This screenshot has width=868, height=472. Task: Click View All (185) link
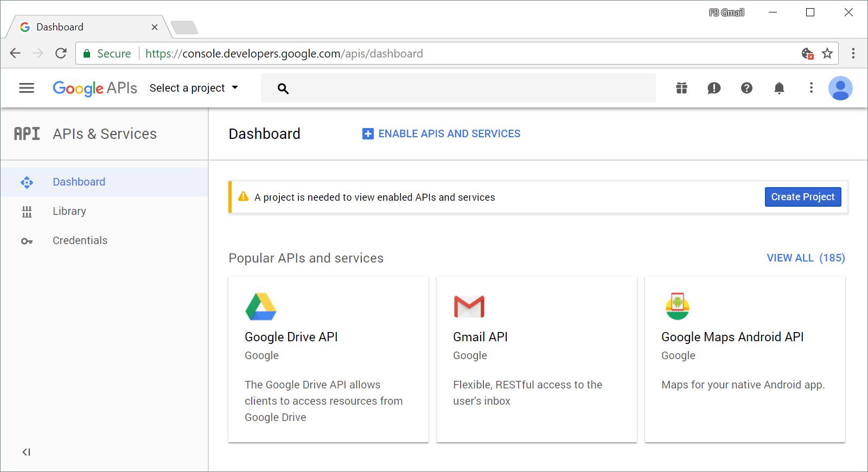[806, 258]
